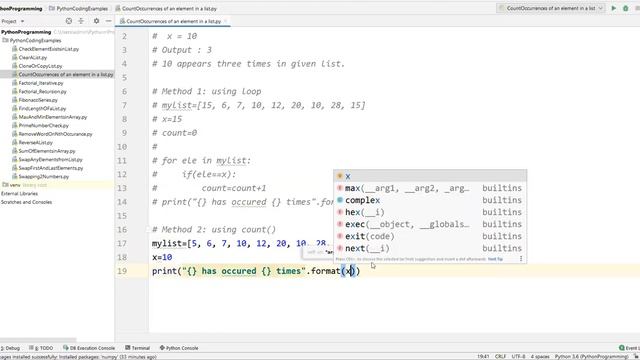
Task: Click line 19 in the editor gutter
Action: 122,271
